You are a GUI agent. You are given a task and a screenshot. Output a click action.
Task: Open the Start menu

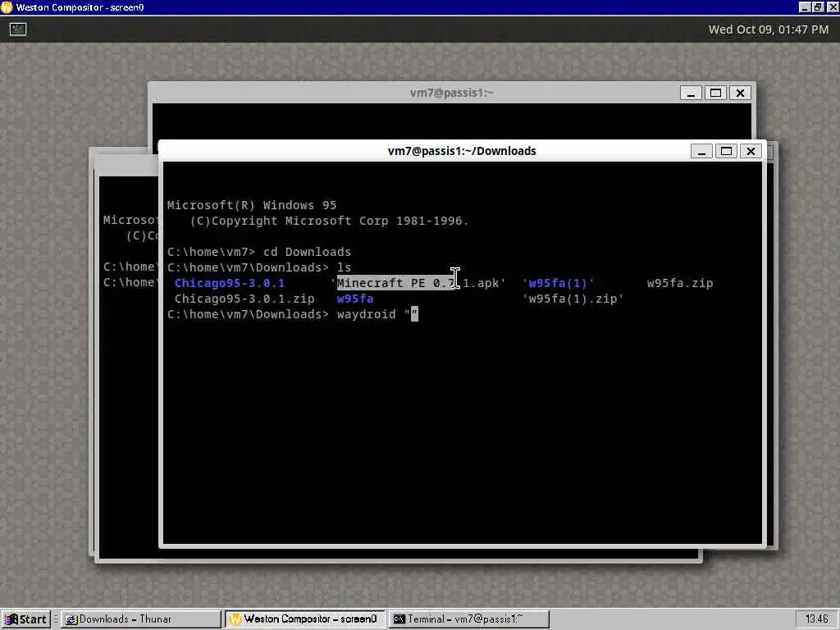25,619
